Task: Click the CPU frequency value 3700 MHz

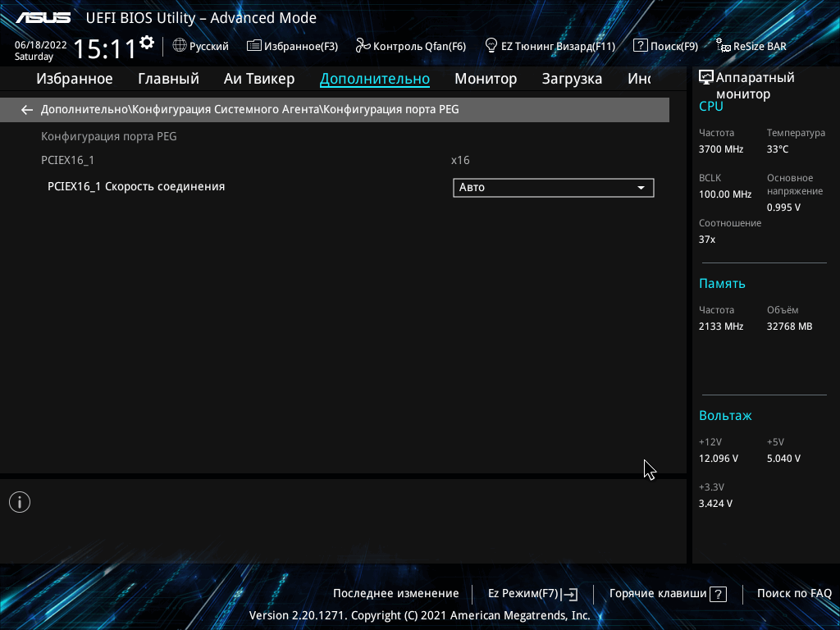Action: tap(720, 149)
